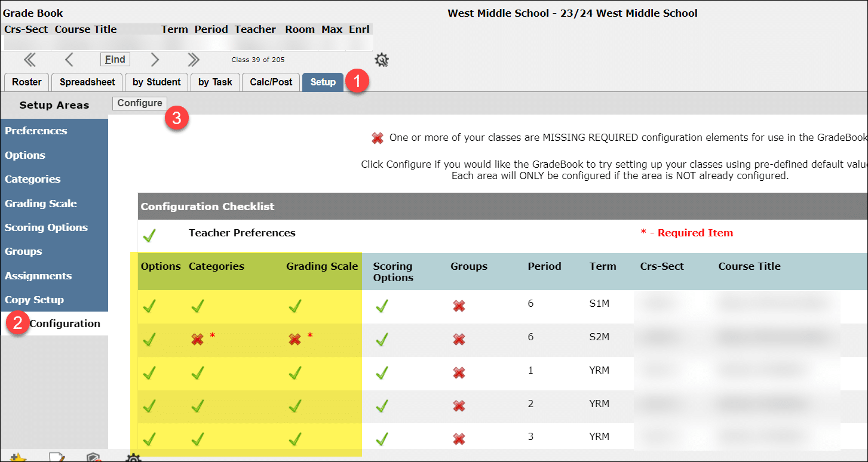Screen dimensions: 868x462
Task: Jump to the first class using double-left arrow
Action: coord(29,60)
